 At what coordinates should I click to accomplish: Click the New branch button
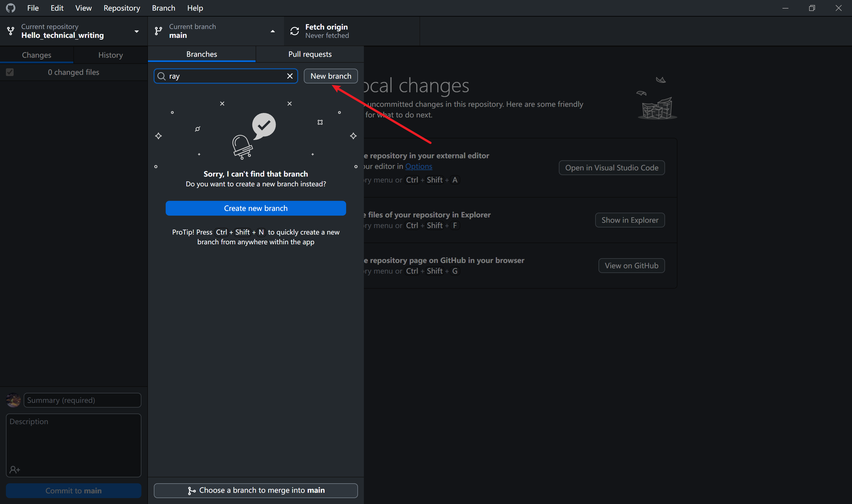click(x=330, y=76)
